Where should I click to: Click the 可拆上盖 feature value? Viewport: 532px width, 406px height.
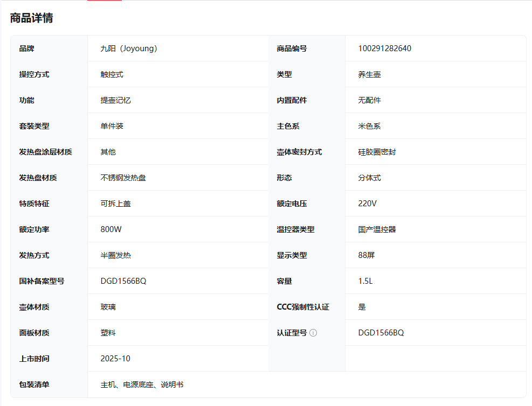click(115, 204)
